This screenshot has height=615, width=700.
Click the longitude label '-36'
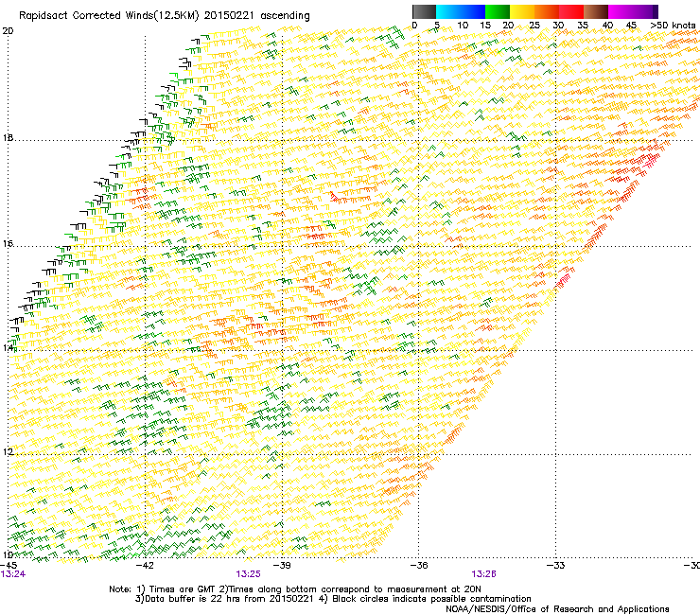[x=418, y=566]
